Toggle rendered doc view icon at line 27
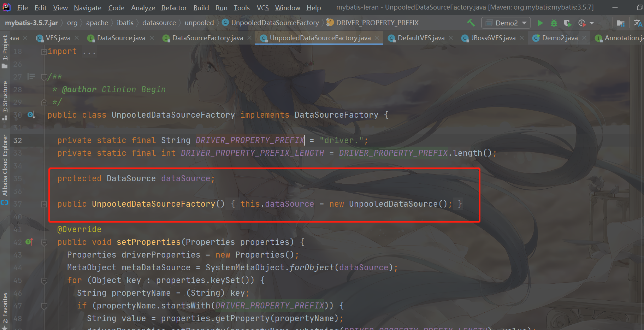This screenshot has height=330, width=644. pos(31,76)
